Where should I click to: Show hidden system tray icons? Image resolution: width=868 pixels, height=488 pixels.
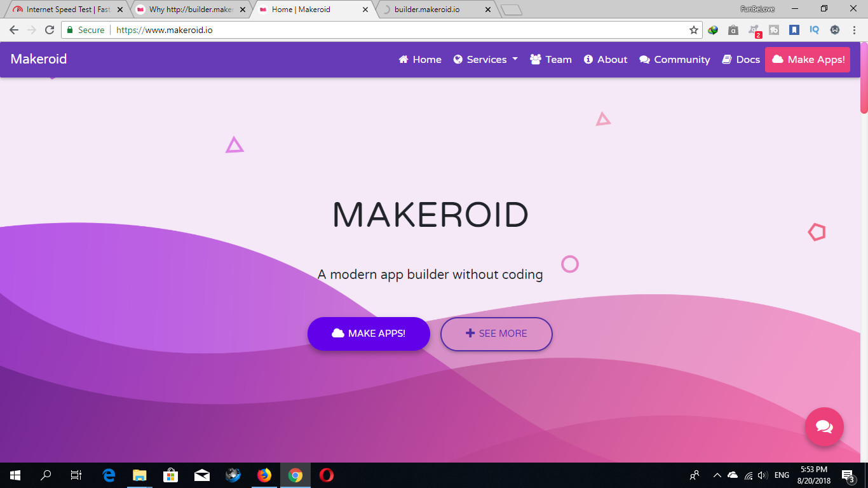[x=717, y=475]
